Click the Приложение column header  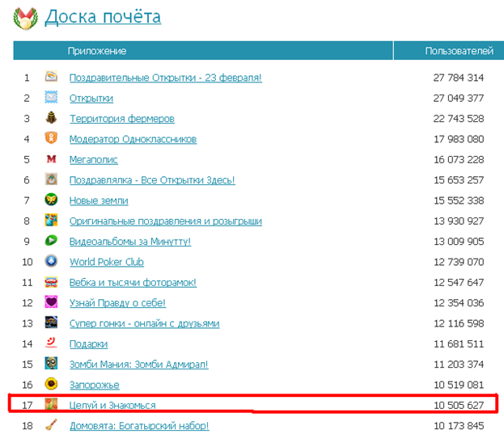point(97,51)
